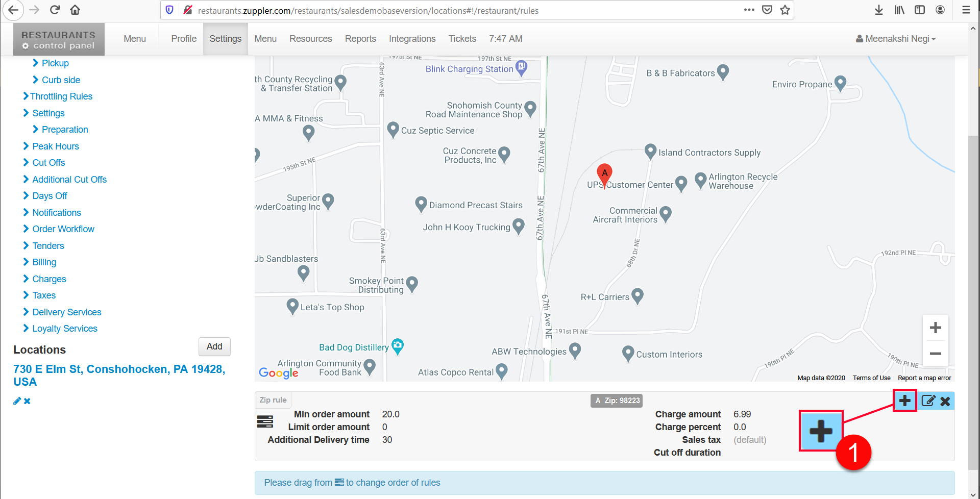
Task: Click Enviro Propane map pin
Action: pyautogui.click(x=840, y=83)
